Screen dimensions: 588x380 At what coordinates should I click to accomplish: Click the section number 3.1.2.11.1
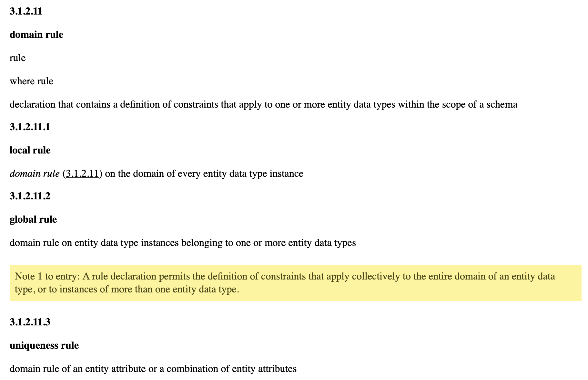tap(30, 127)
